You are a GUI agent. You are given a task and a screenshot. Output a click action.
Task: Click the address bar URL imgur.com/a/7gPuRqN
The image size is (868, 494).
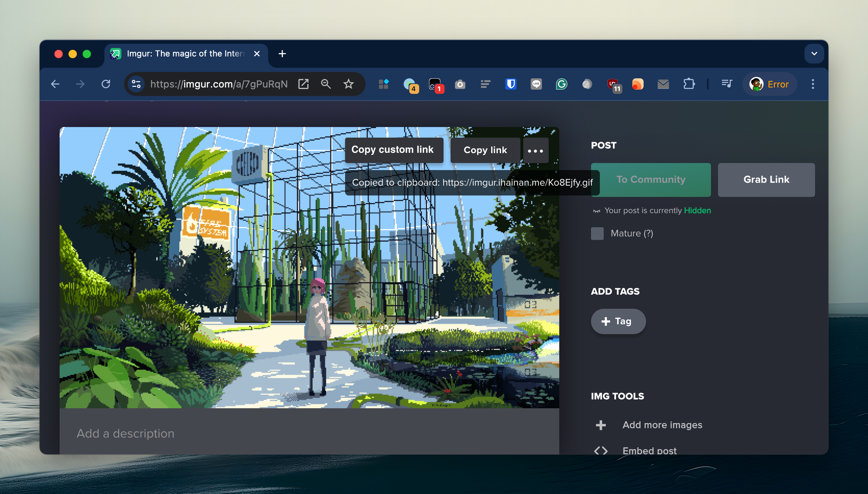coord(219,84)
